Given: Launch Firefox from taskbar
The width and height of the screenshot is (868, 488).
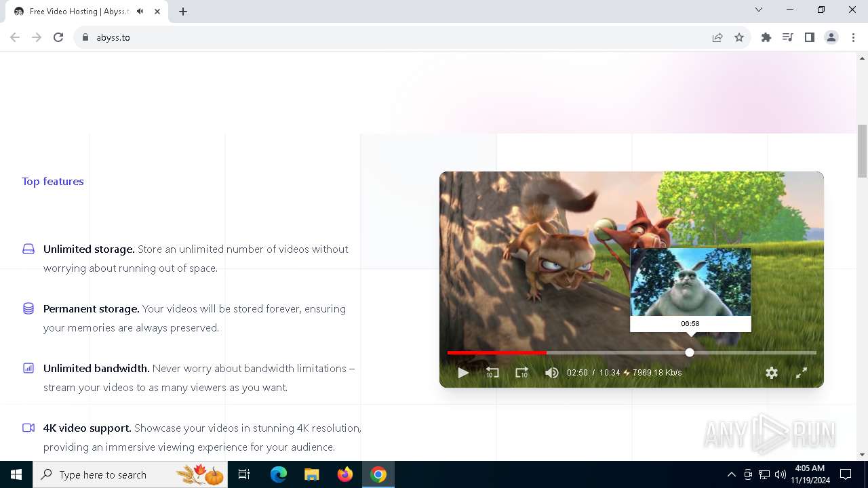Looking at the screenshot, I should click(345, 474).
